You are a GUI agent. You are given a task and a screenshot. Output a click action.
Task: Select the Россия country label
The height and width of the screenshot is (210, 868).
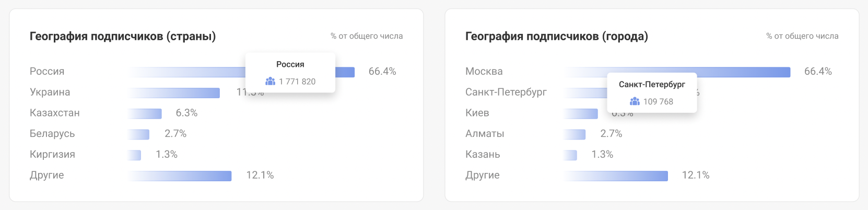pyautogui.click(x=47, y=72)
